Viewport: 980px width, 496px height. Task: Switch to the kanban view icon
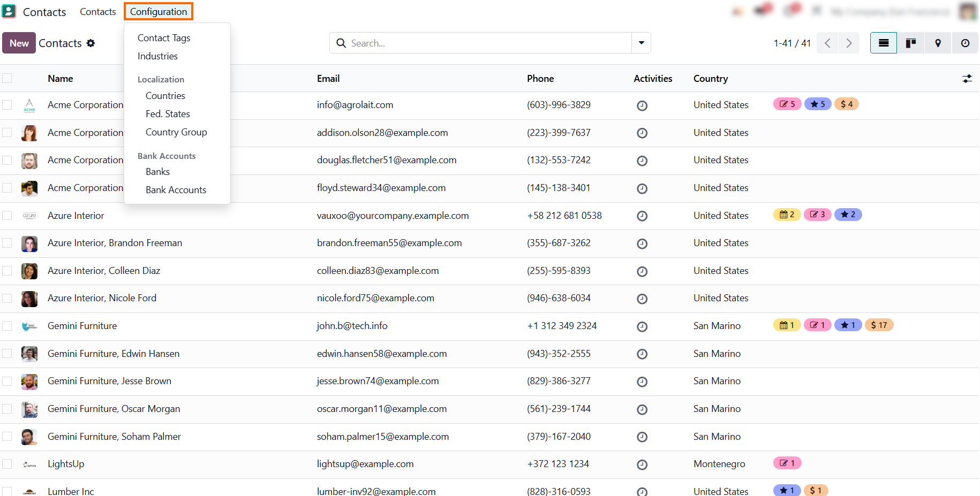click(911, 43)
